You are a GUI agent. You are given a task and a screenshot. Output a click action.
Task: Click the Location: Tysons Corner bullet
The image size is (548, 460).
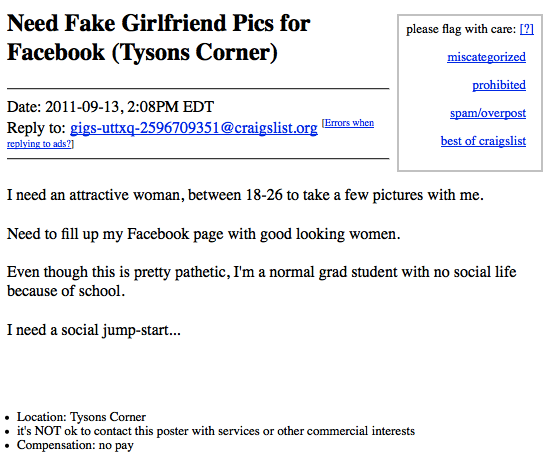pos(81,417)
